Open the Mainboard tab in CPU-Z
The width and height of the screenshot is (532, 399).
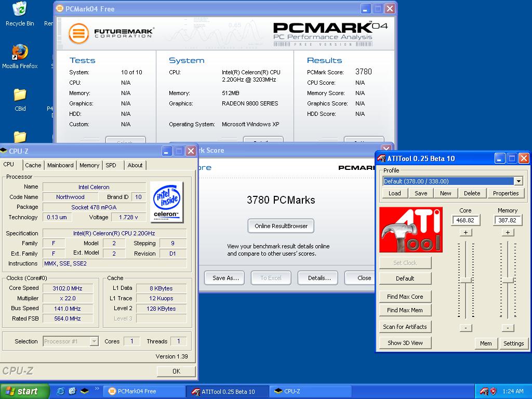point(60,165)
